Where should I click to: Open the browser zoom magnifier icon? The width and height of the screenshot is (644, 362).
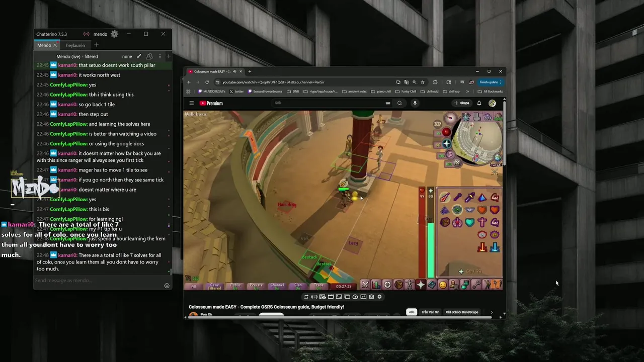point(415,82)
